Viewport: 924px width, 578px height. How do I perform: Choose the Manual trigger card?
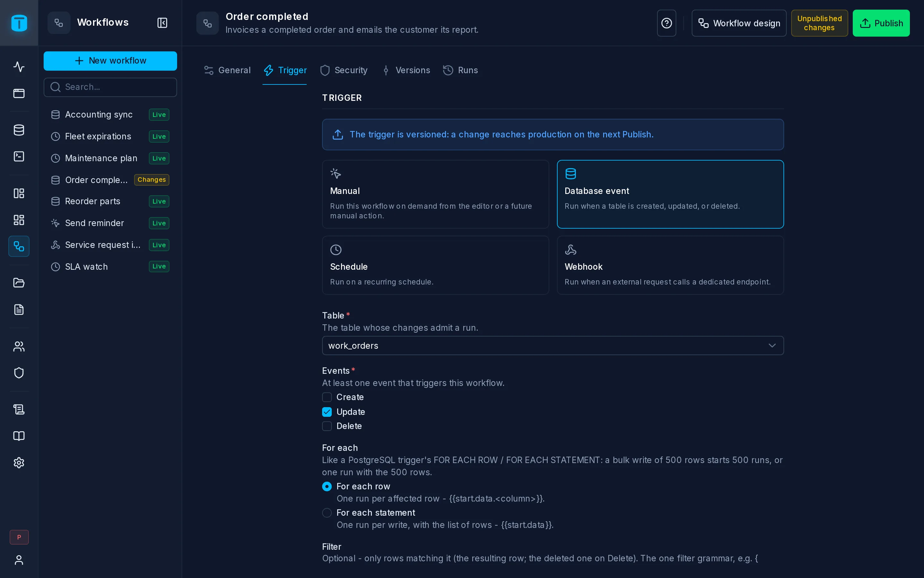coord(435,194)
